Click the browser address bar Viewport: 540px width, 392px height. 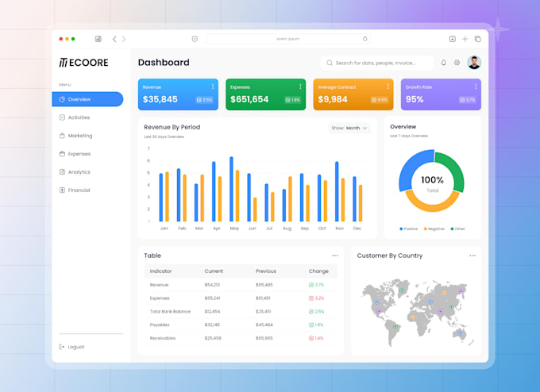288,39
